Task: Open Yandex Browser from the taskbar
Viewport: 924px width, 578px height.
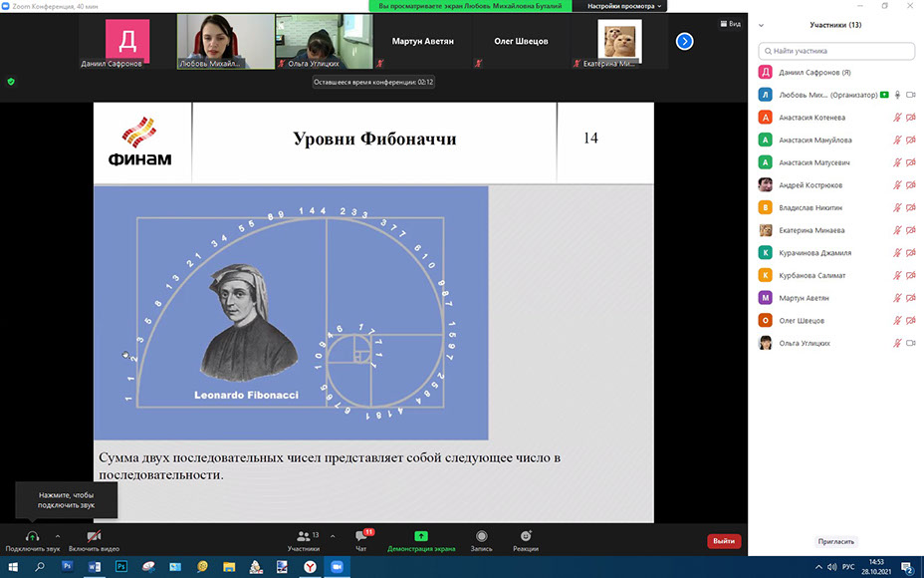Action: pos(310,566)
